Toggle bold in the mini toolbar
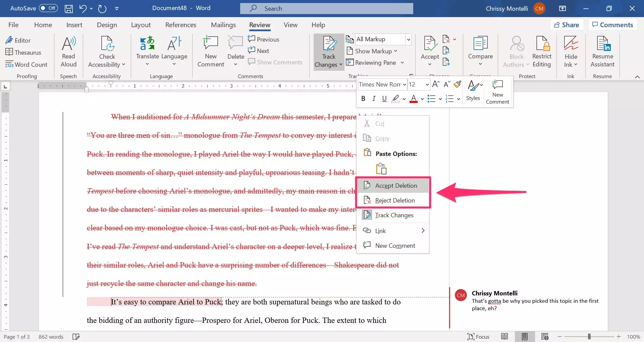 pos(363,99)
